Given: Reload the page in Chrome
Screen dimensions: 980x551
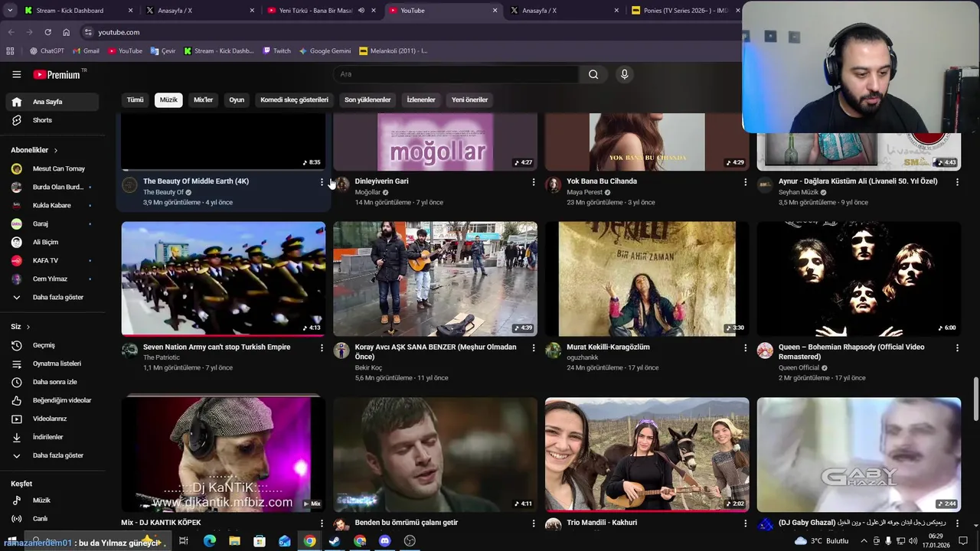Looking at the screenshot, I should point(47,32).
